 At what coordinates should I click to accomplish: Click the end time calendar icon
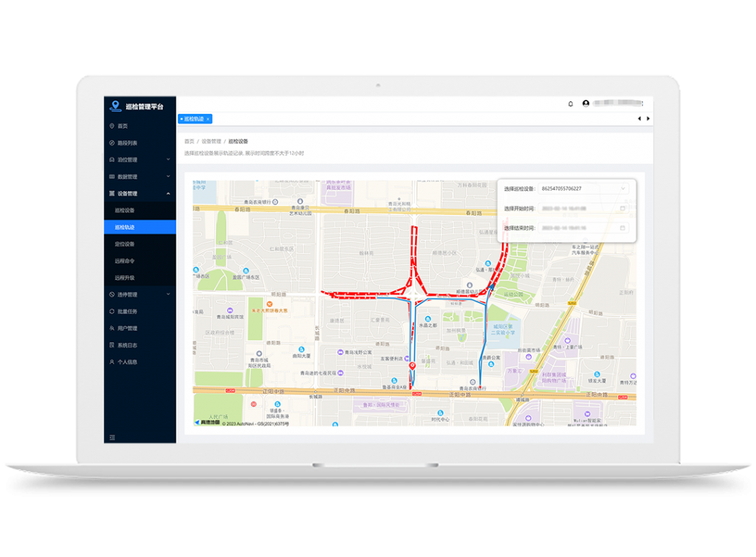click(622, 228)
